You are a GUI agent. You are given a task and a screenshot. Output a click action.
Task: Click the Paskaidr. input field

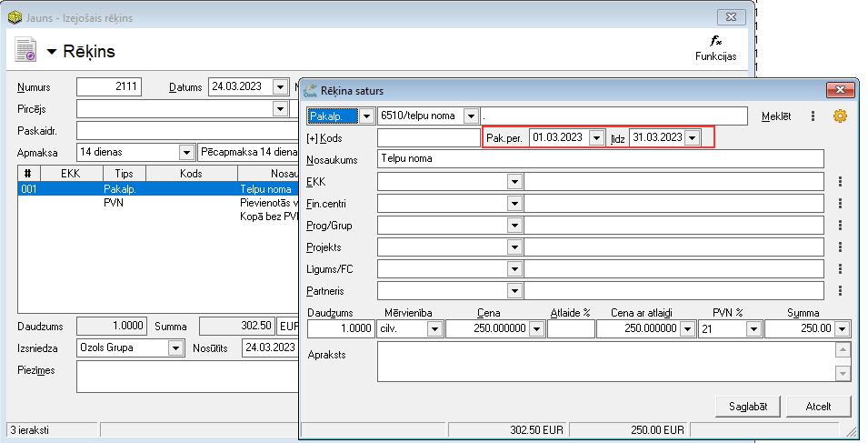tap(187, 131)
